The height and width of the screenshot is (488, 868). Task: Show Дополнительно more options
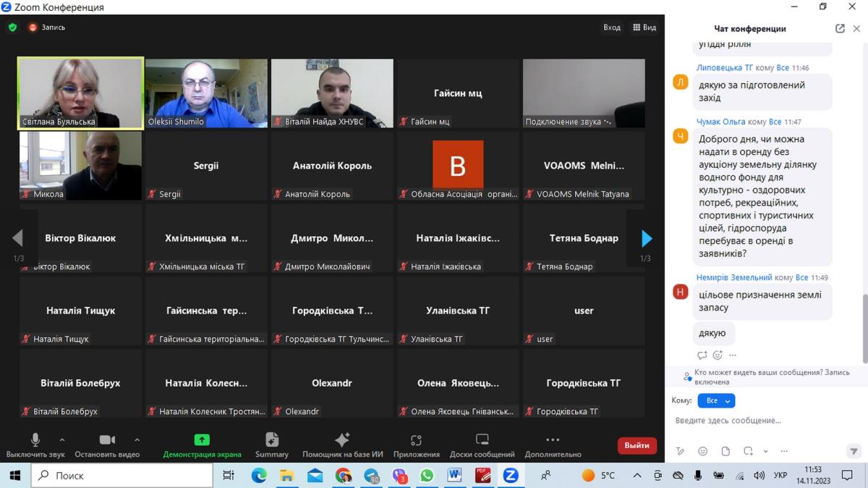coord(553,445)
